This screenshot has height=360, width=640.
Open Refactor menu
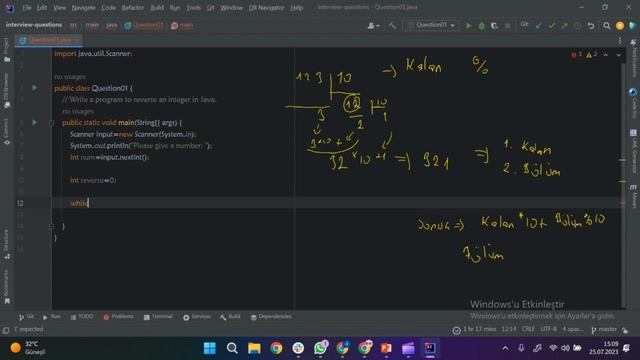pos(133,8)
